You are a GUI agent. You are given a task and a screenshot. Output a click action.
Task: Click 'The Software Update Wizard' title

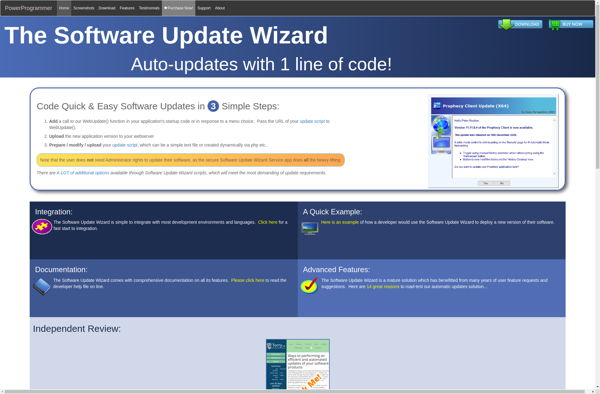[x=166, y=36]
